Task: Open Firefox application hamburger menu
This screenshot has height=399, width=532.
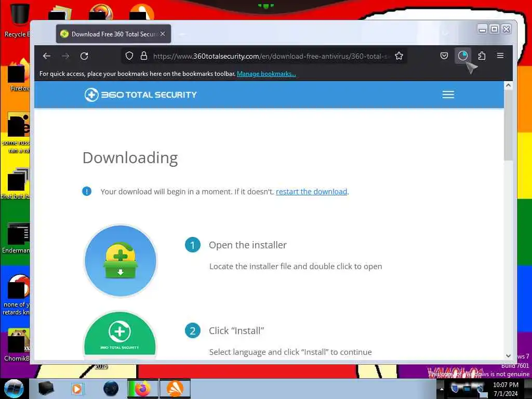Action: (x=500, y=56)
